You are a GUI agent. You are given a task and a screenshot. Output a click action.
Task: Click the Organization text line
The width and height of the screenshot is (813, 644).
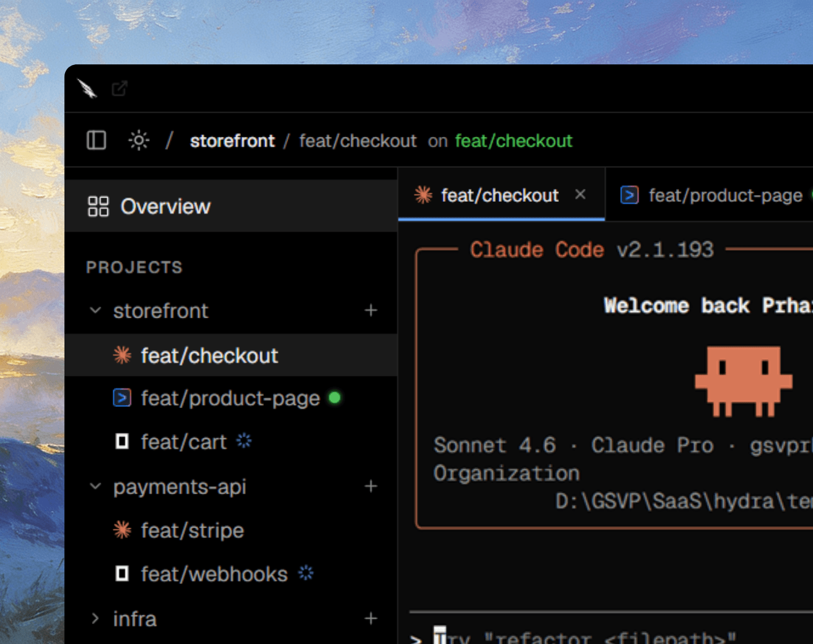tap(506, 473)
